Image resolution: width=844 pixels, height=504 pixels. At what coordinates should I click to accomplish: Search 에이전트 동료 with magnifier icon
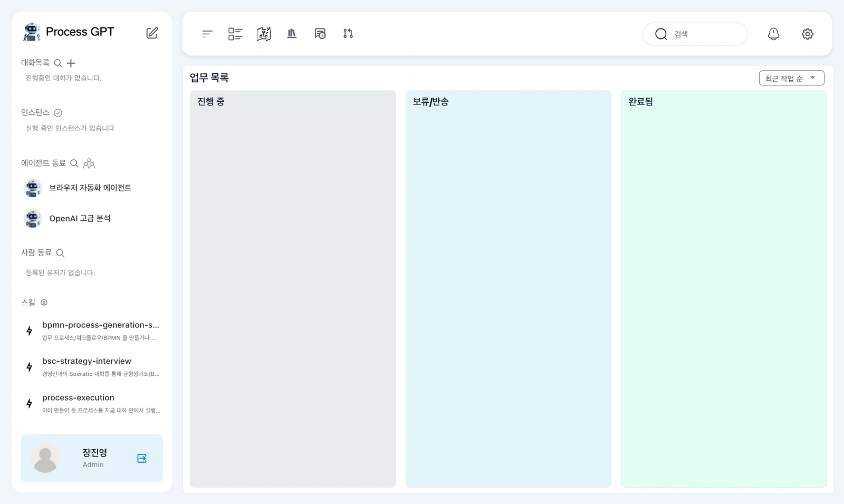point(74,163)
